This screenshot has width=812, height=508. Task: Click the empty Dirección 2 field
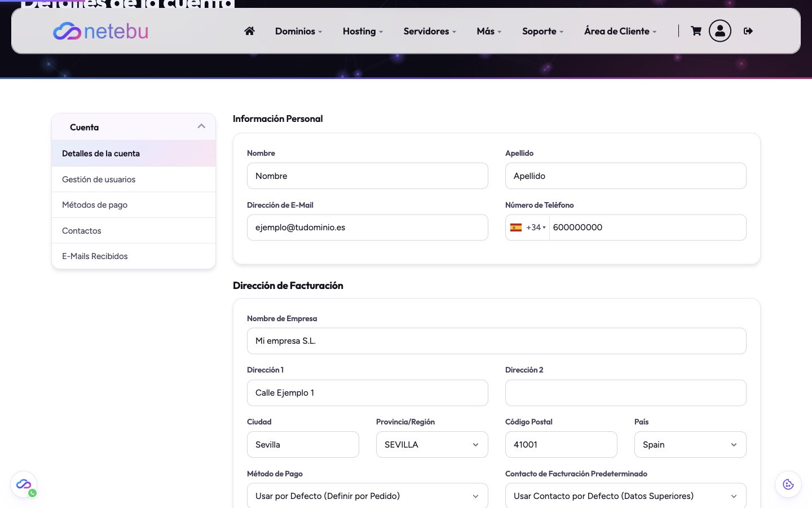click(626, 393)
